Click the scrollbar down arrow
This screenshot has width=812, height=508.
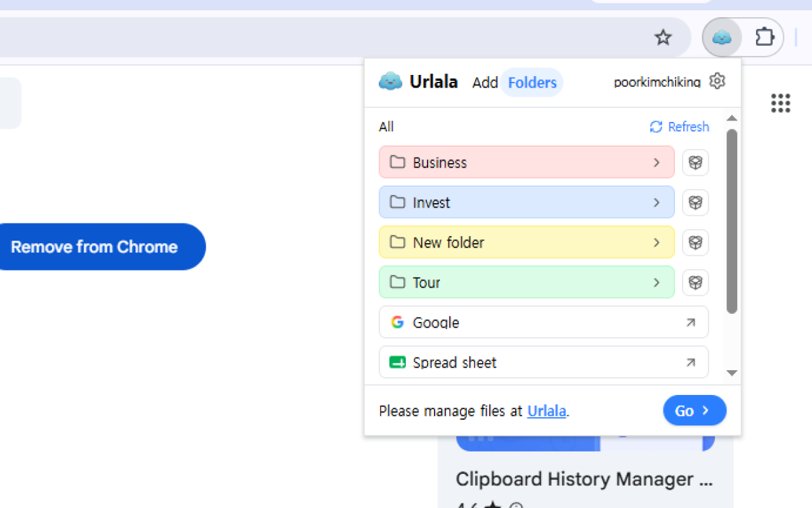pos(731,373)
